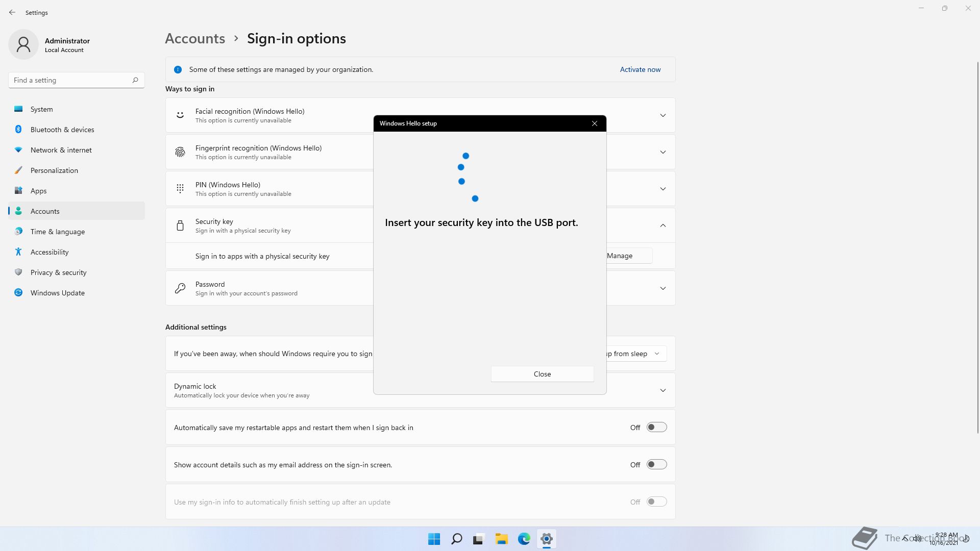Click the fingerprint icon
The width and height of the screenshot is (980, 551).
(x=180, y=152)
